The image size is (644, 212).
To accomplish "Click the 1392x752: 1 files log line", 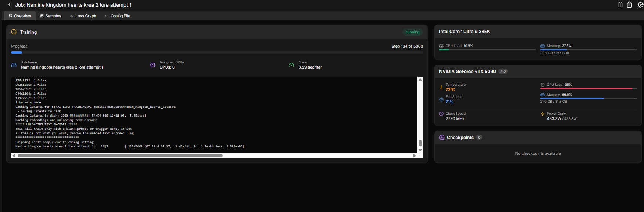I will (x=31, y=98).
